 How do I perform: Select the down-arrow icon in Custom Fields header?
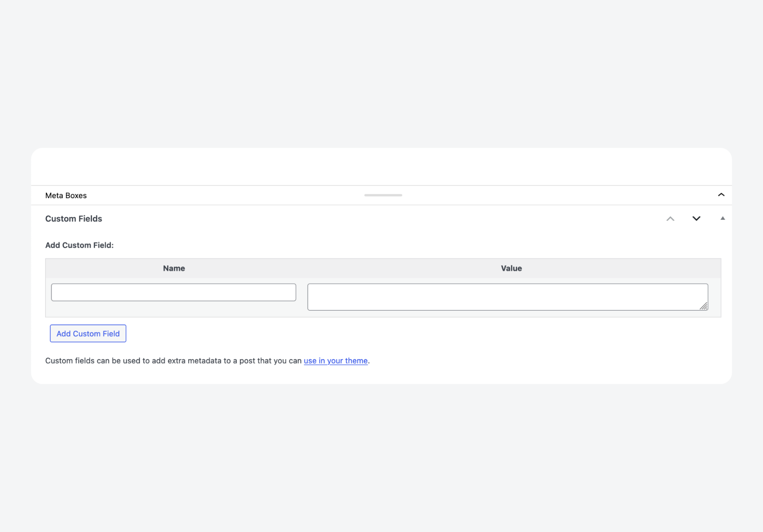(x=696, y=219)
